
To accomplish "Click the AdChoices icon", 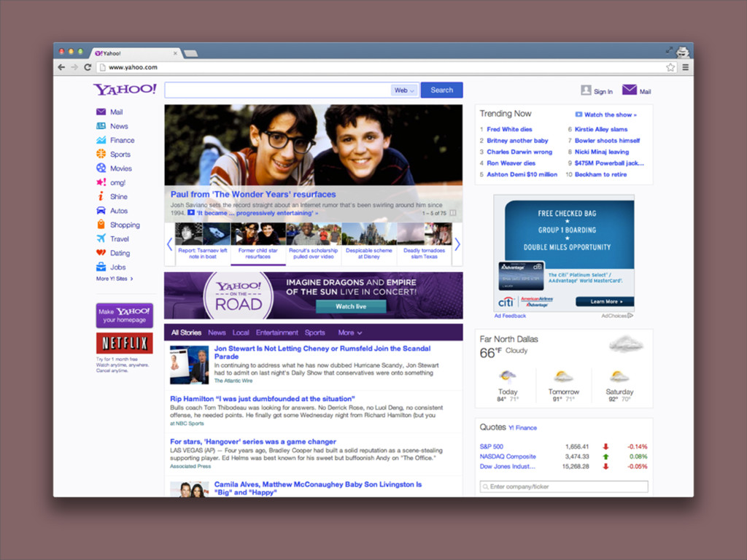I will point(630,316).
